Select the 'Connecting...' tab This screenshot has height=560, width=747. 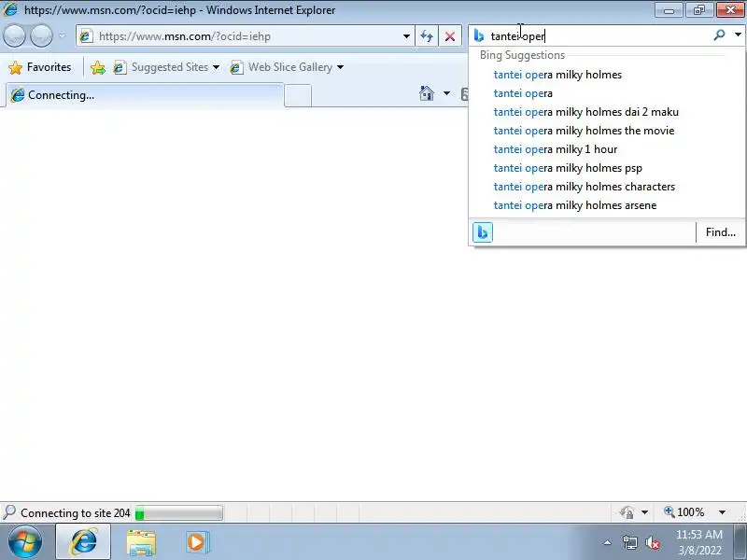click(x=145, y=95)
